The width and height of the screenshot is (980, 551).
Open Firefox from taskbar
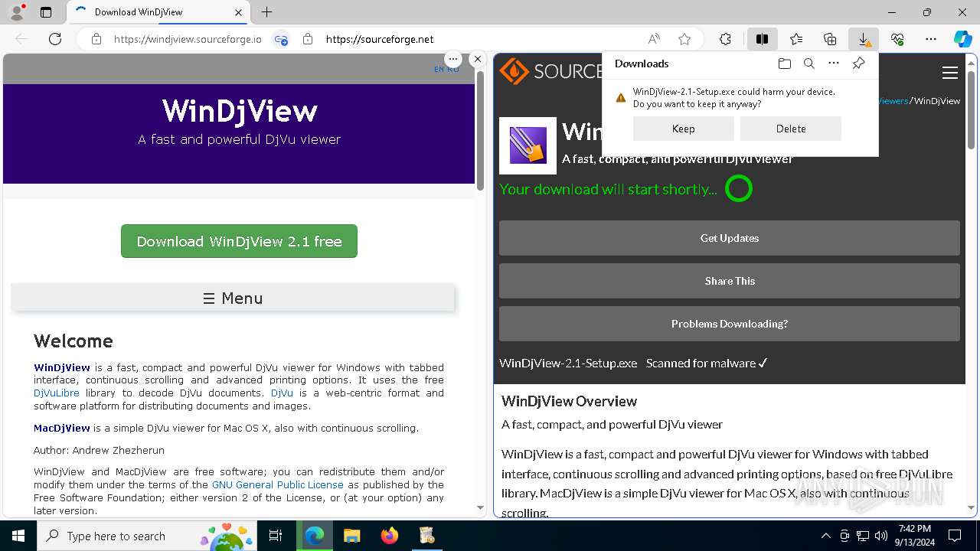[389, 536]
